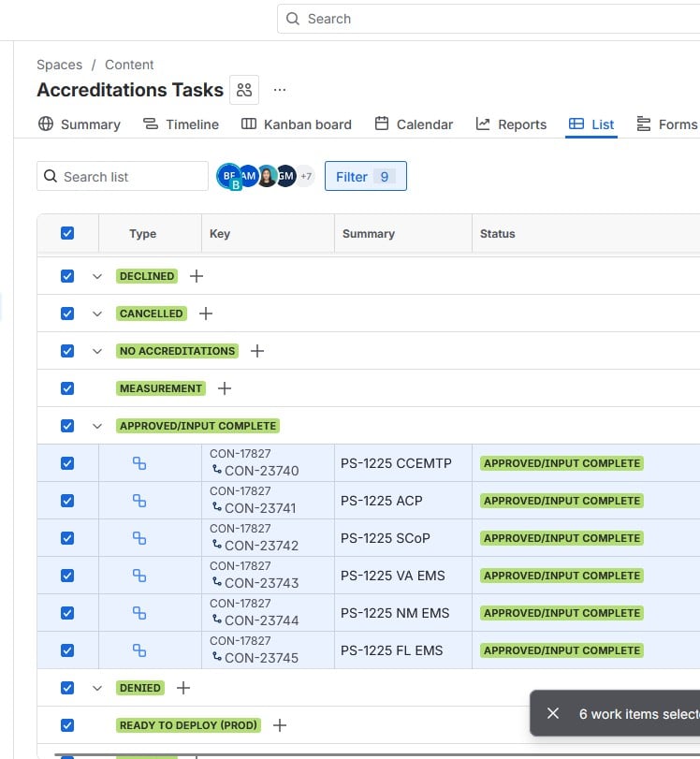Add item to CANCELLED group with plus
The image size is (700, 759).
[x=206, y=314]
